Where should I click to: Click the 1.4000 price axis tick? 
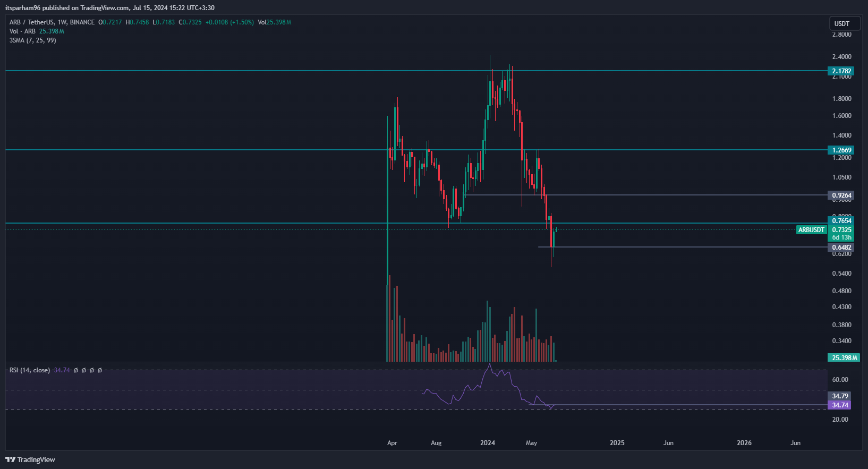pos(842,135)
